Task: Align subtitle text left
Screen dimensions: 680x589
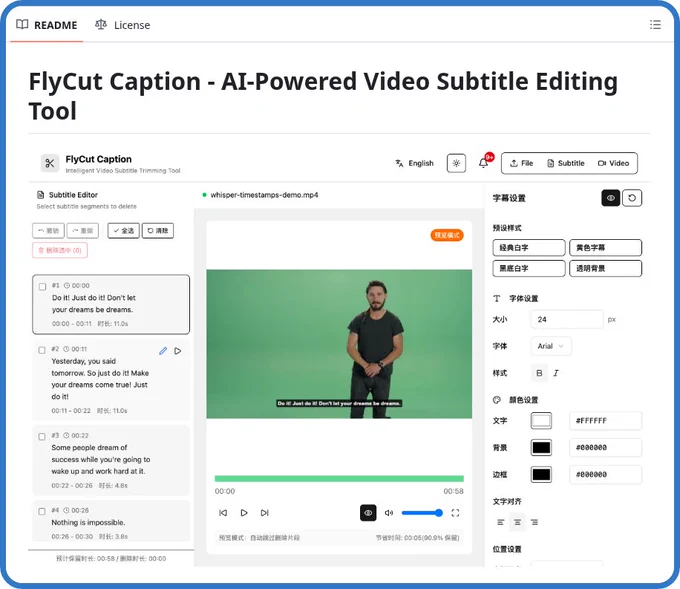Action: (501, 522)
